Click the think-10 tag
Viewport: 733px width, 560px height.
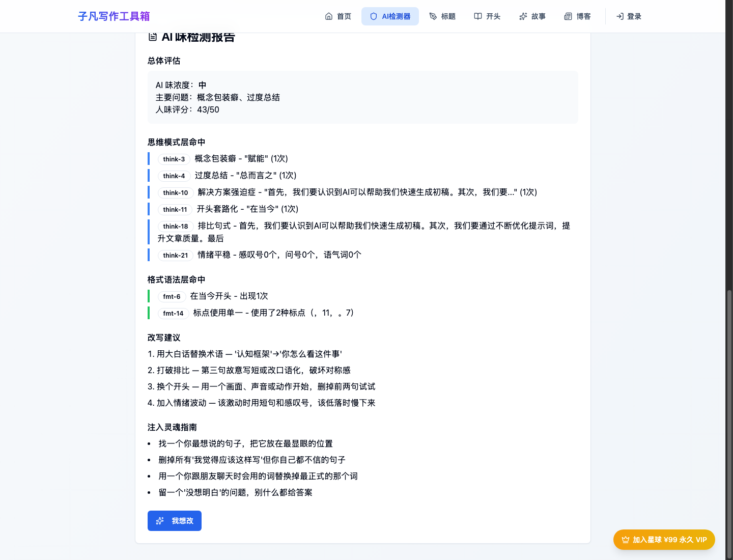pos(176,193)
